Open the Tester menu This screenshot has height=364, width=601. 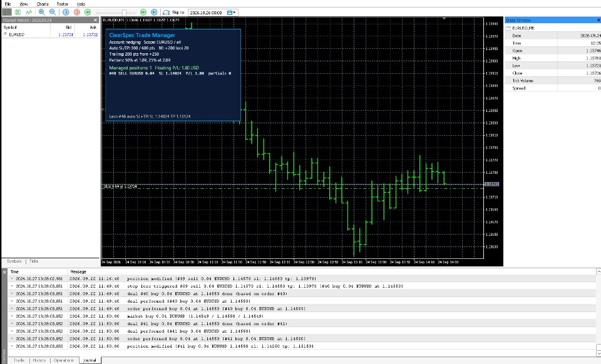coord(63,4)
